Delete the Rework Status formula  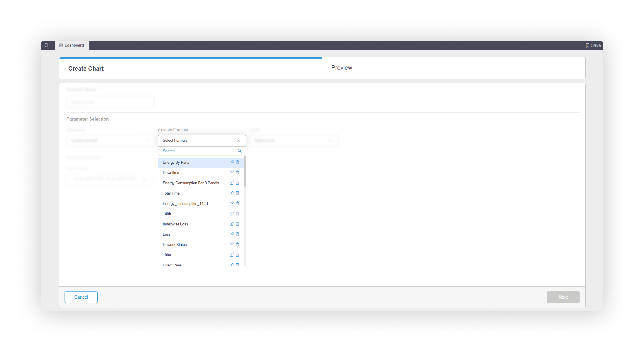[237, 244]
